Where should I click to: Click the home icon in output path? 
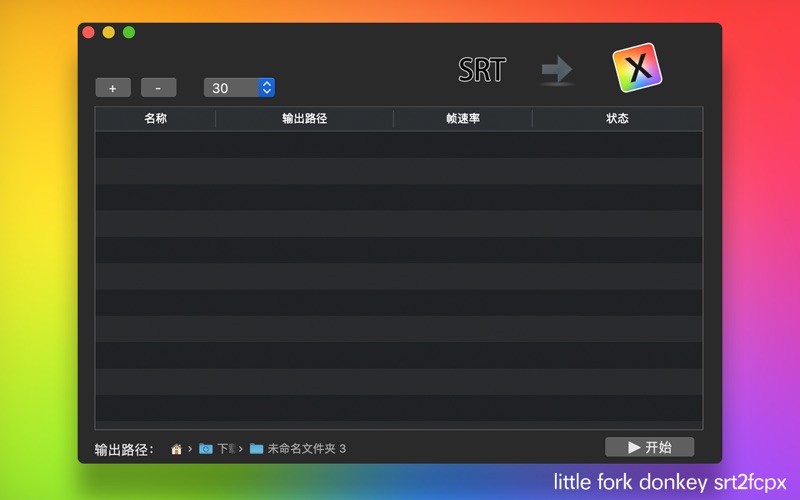click(x=177, y=449)
